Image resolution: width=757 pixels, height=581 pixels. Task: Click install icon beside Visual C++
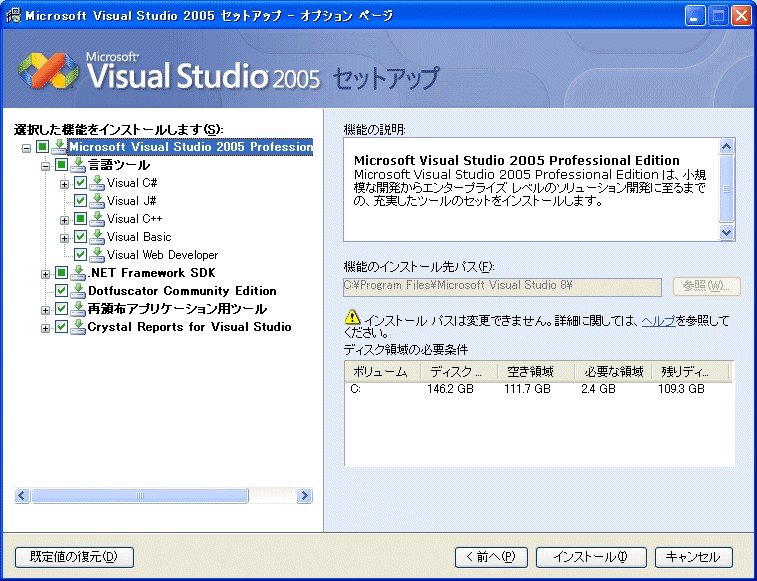pos(97,219)
